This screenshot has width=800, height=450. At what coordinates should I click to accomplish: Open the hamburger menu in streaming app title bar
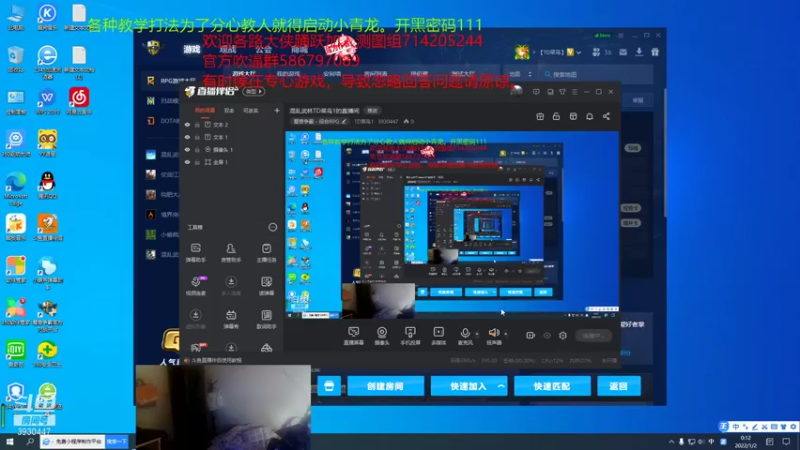[574, 92]
